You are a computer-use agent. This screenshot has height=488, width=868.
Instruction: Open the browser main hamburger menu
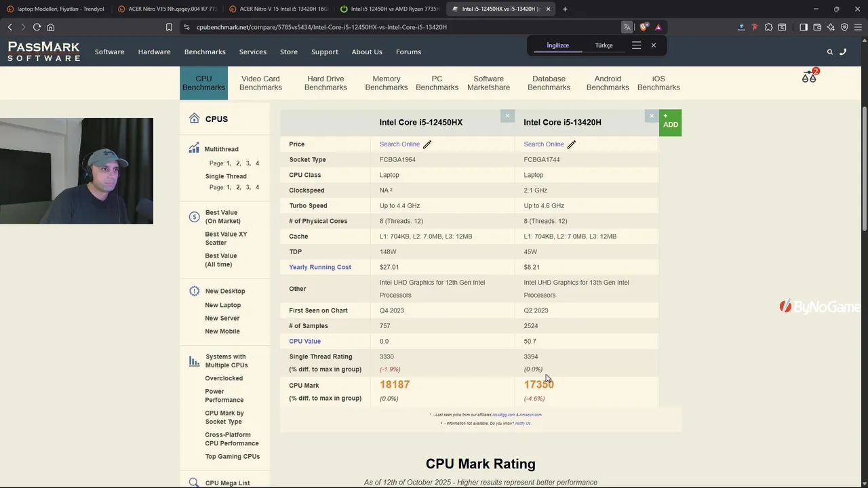[858, 27]
